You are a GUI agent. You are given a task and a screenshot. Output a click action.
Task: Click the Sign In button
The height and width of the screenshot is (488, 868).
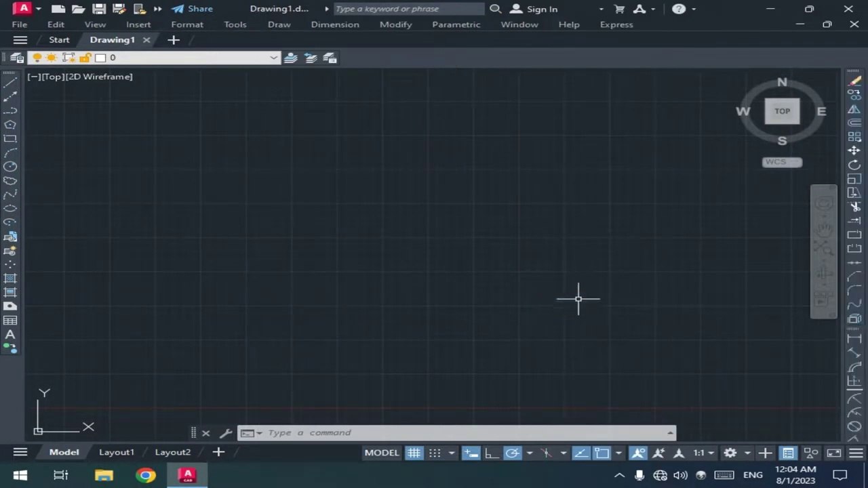(x=534, y=9)
